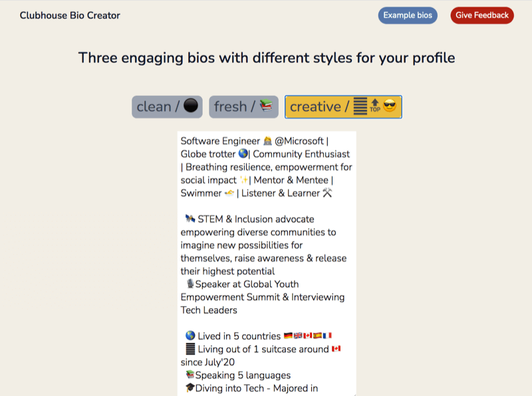Click the books emoji in fresh tab
The width and height of the screenshot is (532, 396).
[x=267, y=105]
